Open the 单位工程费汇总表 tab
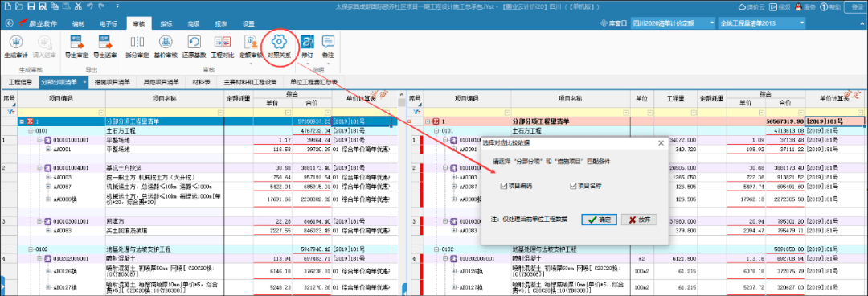The width and height of the screenshot is (868, 296). click(313, 82)
